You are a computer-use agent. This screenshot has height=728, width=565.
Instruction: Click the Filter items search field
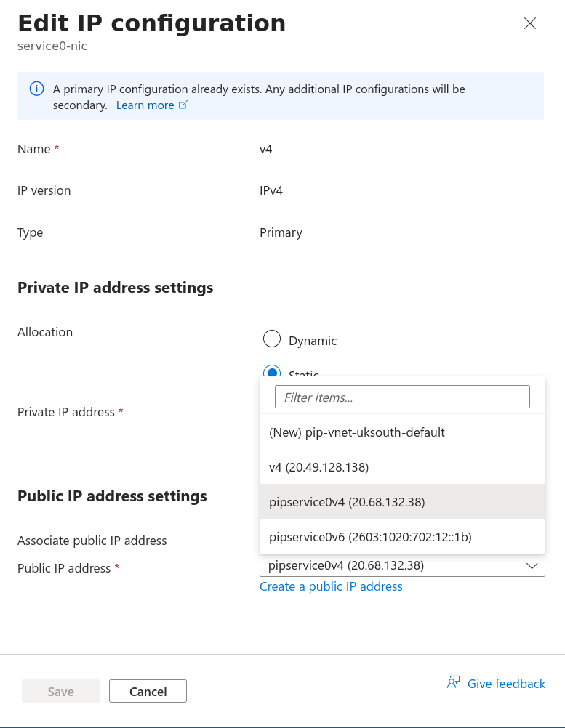(402, 397)
